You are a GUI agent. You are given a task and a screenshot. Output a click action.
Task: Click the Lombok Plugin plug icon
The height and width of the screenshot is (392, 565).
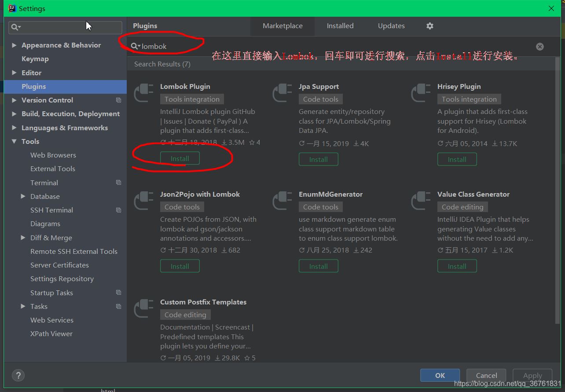(x=143, y=93)
